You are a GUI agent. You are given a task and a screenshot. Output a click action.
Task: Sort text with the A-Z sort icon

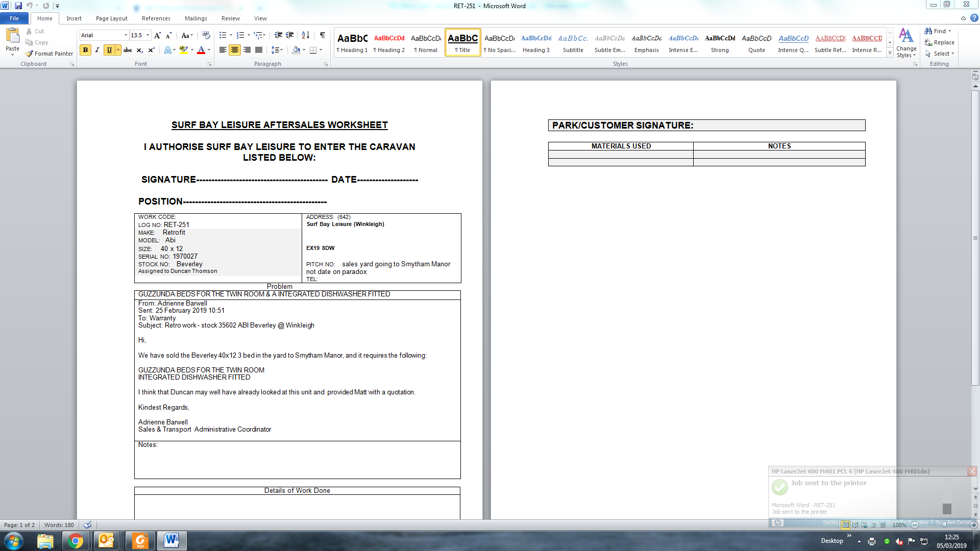coord(305,35)
